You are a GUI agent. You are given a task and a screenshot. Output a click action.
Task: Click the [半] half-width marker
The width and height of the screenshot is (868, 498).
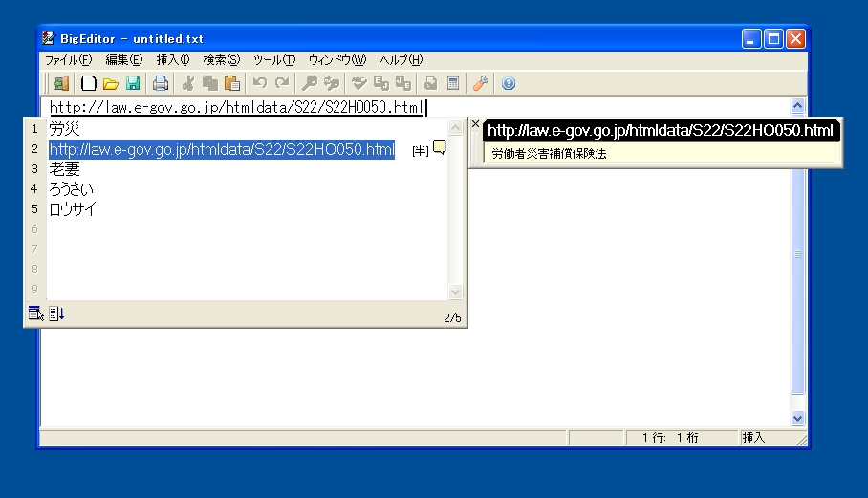coord(421,150)
